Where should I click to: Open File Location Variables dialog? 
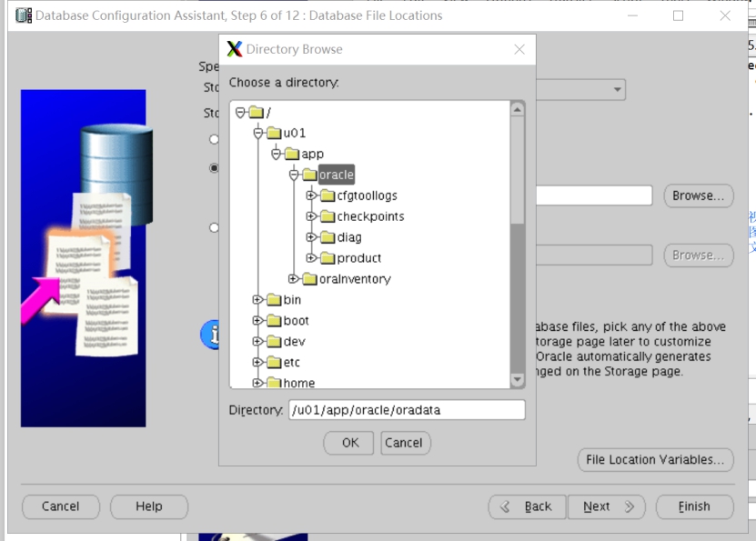point(655,460)
